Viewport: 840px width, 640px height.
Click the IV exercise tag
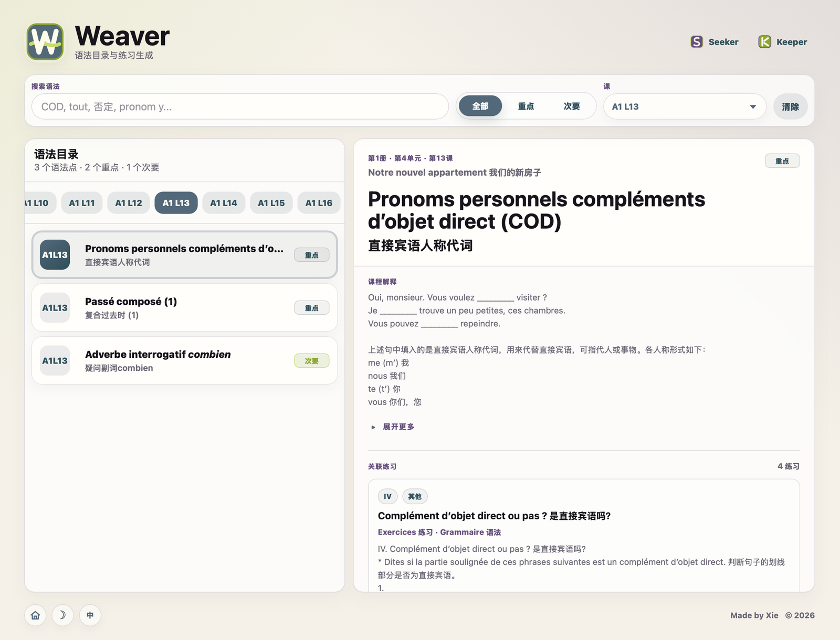tap(387, 496)
